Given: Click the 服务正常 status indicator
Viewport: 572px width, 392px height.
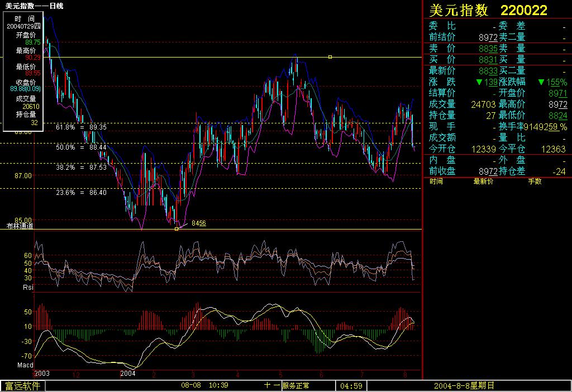Looking at the screenshot, I should [296, 386].
